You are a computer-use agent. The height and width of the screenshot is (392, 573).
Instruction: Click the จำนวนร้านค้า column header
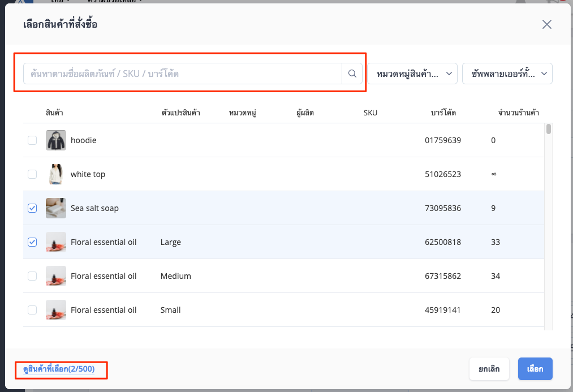pyautogui.click(x=519, y=113)
